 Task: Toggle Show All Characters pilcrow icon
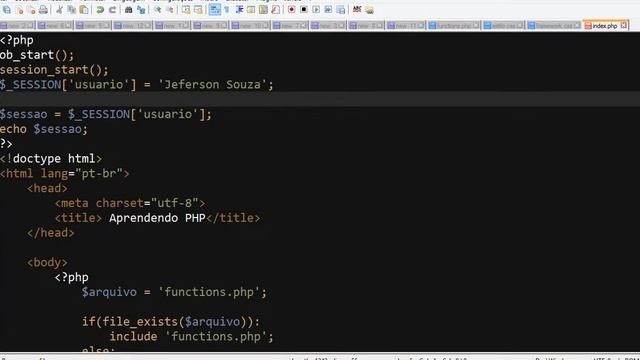click(x=227, y=10)
